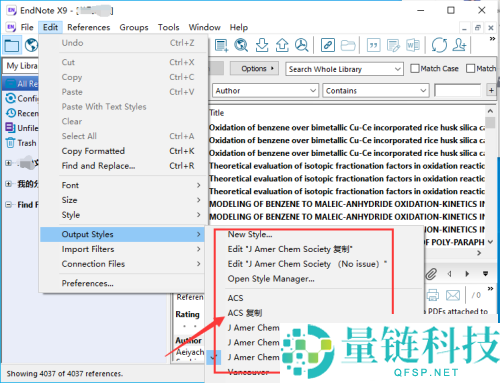Click the Unfiled group icon
The height and width of the screenshot is (383, 500).
point(10,128)
